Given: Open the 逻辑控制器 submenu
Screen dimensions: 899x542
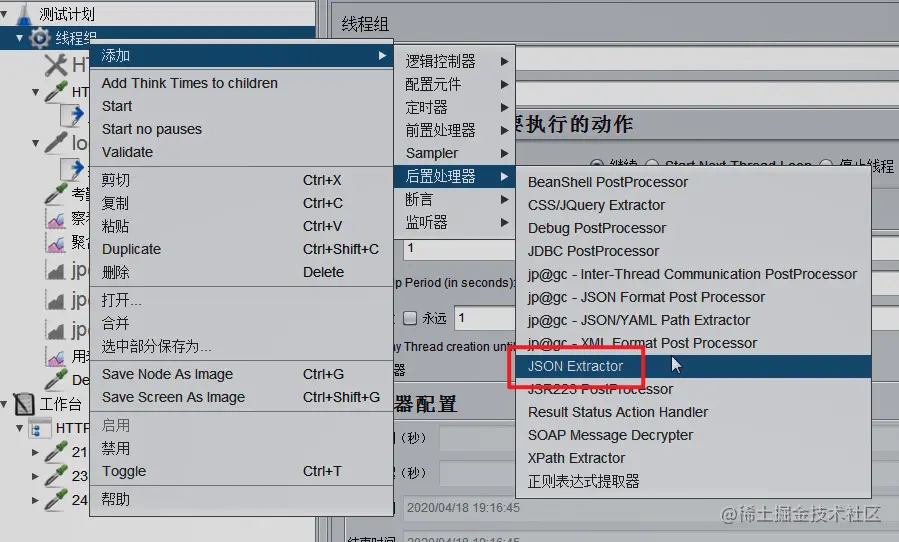Looking at the screenshot, I should point(455,61).
